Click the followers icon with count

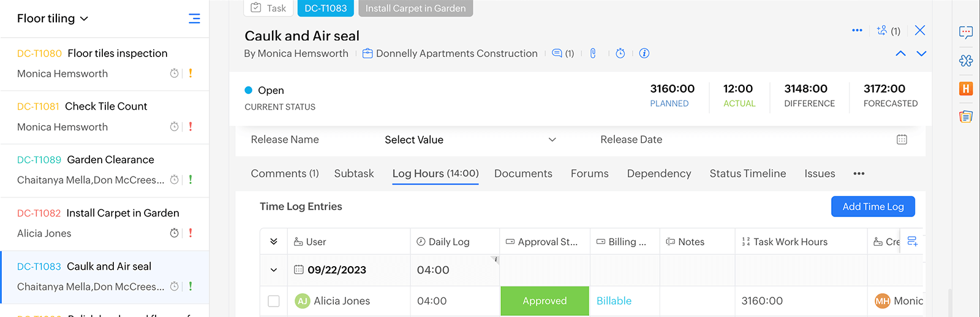coord(888,31)
